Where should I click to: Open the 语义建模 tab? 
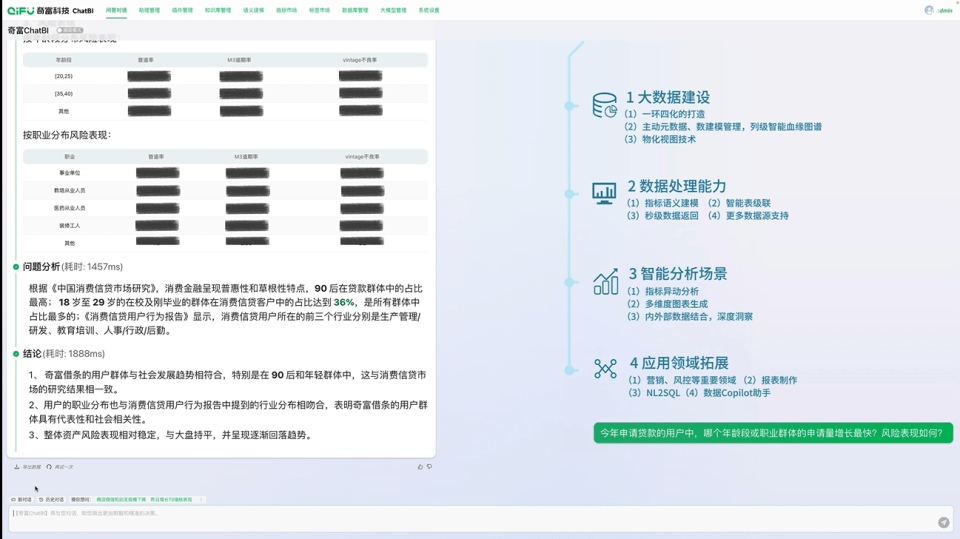tap(253, 10)
